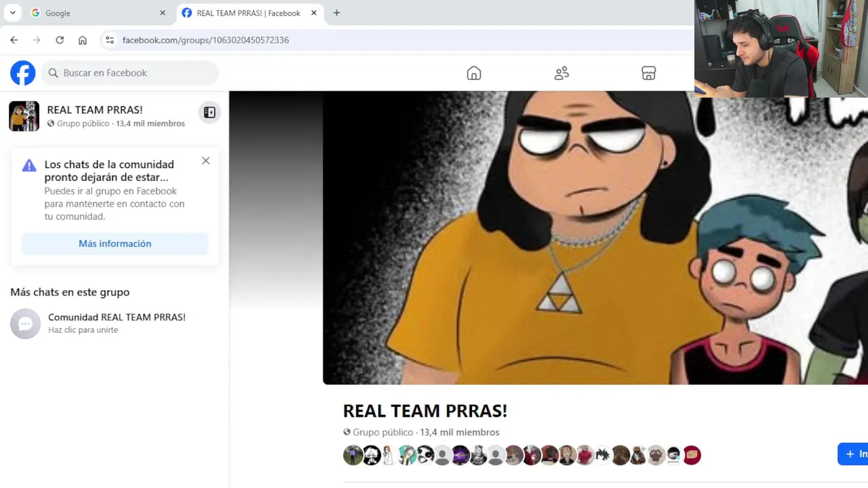The image size is (868, 488).
Task: Open Friends from Facebook top navigation
Action: [x=561, y=73]
